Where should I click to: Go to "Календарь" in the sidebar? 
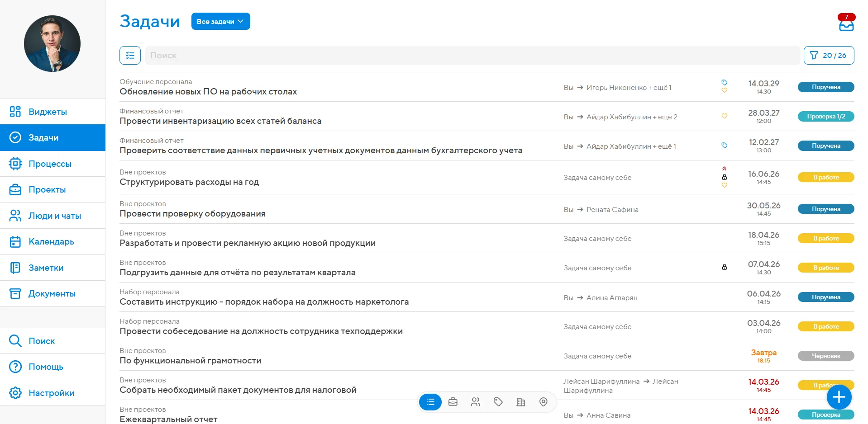(51, 241)
